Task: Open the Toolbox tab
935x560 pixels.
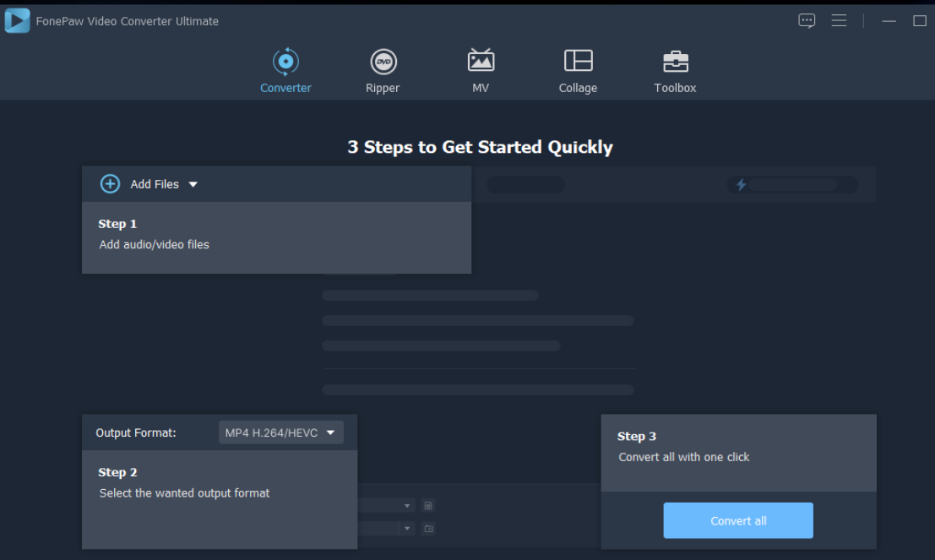Action: click(675, 70)
